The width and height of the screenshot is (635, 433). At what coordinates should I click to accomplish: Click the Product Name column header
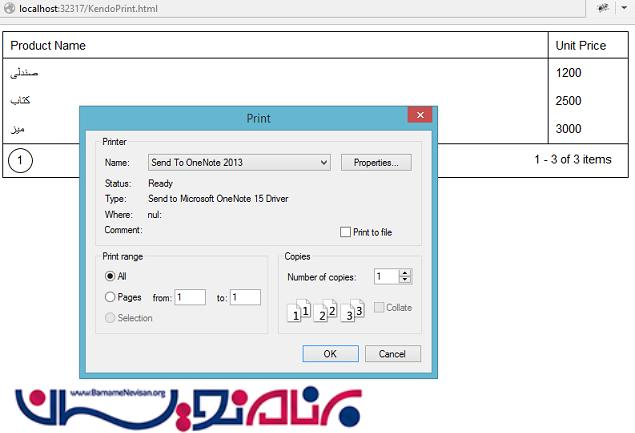point(275,45)
